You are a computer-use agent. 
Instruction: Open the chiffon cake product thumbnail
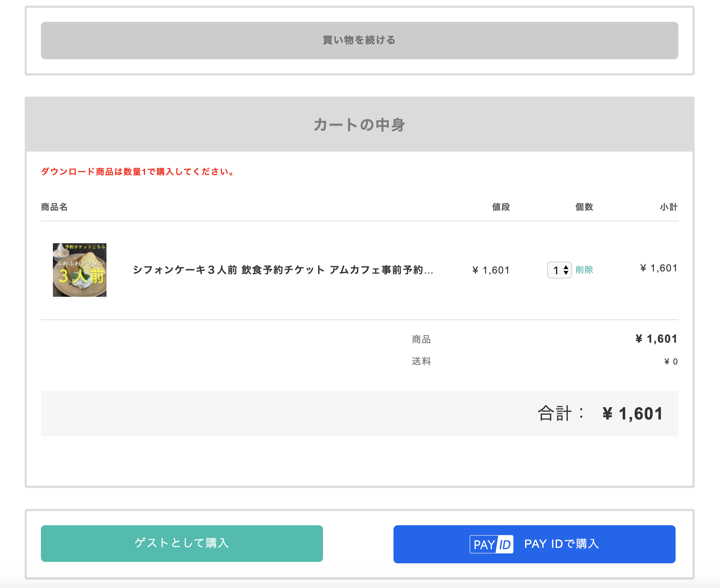tap(80, 270)
